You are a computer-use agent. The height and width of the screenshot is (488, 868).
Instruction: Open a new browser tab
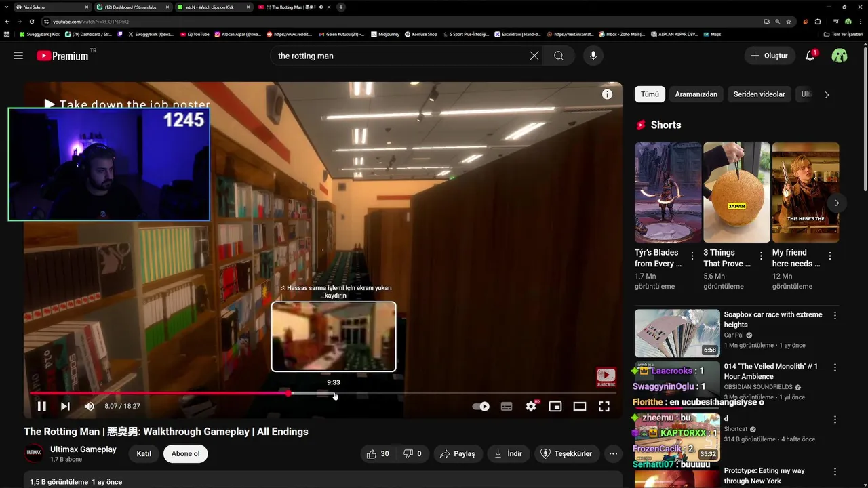point(341,7)
